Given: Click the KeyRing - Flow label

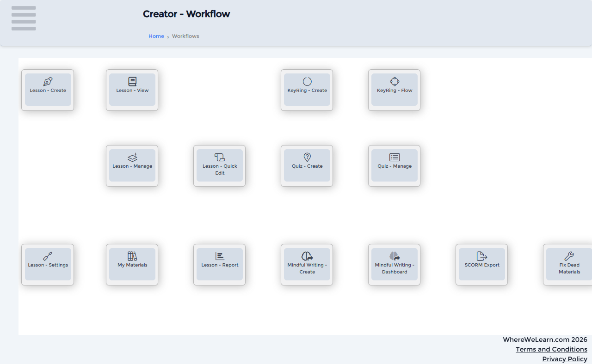Looking at the screenshot, I should click(395, 91).
